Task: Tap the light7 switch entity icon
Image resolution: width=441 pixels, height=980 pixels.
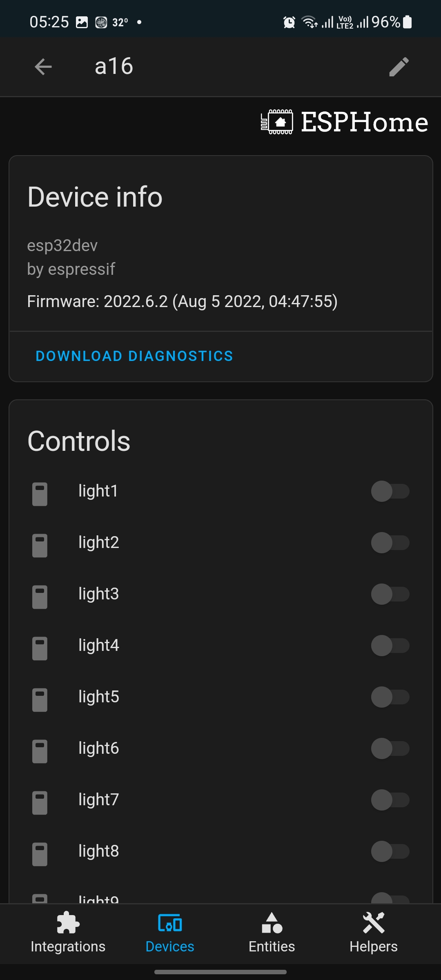Action: click(x=40, y=802)
